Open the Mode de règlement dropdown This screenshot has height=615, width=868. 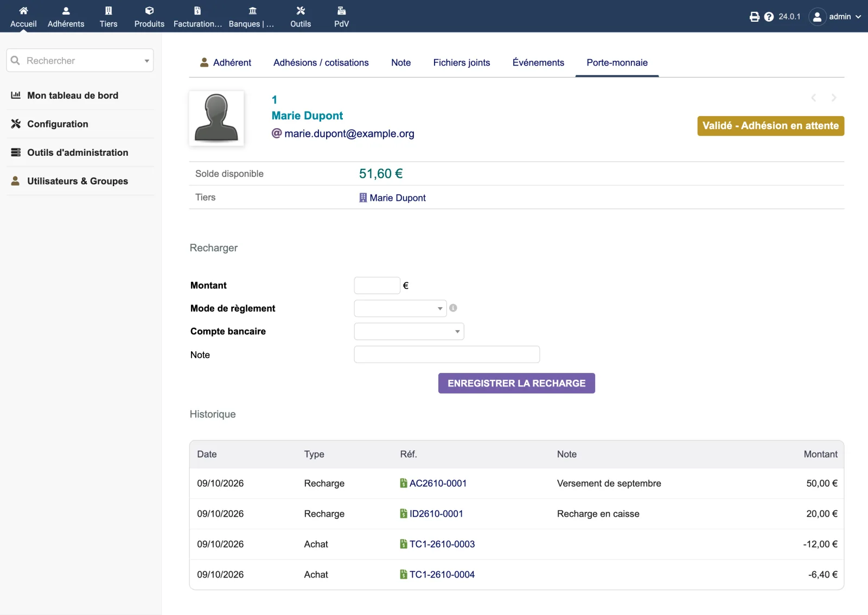tap(400, 308)
